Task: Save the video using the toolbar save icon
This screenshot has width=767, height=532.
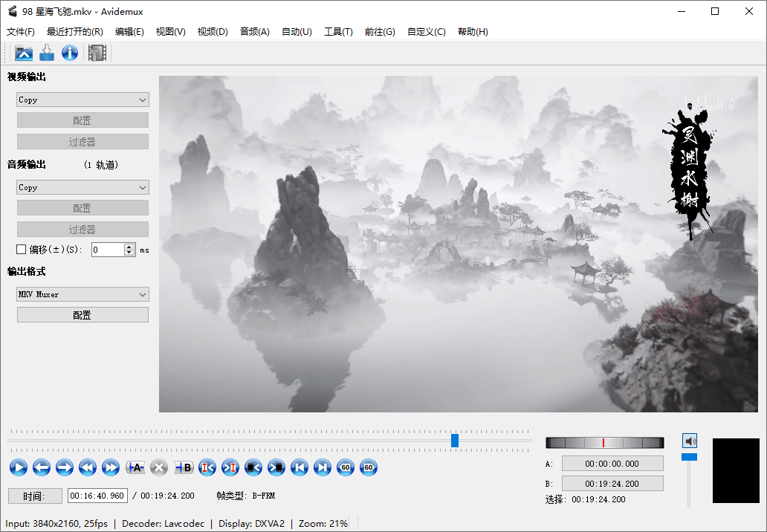Action: point(46,53)
